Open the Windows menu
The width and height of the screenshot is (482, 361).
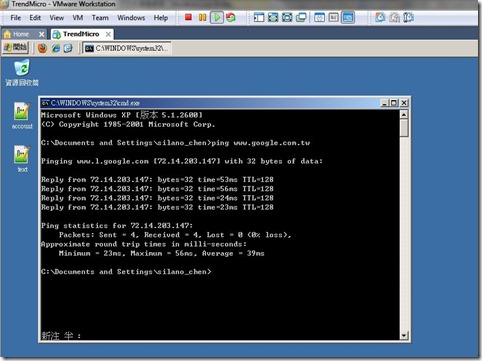point(131,18)
